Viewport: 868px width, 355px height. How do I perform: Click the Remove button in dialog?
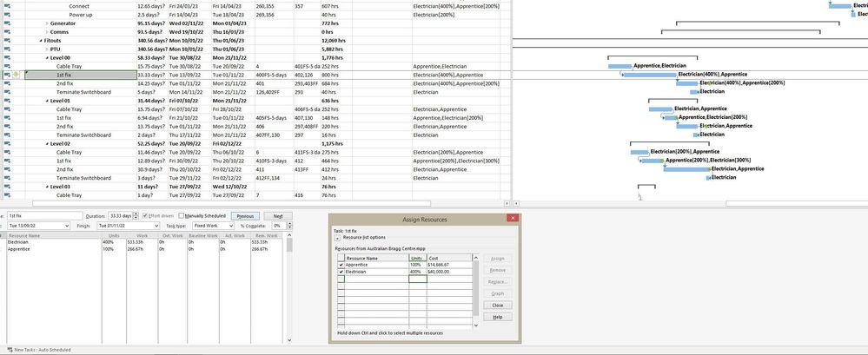point(498,271)
